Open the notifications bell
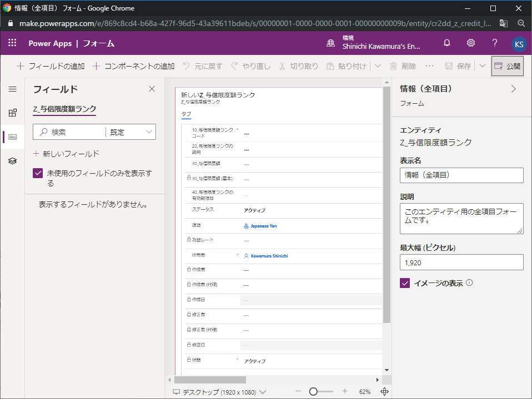Viewport: 532px width, 399px height. coord(447,43)
